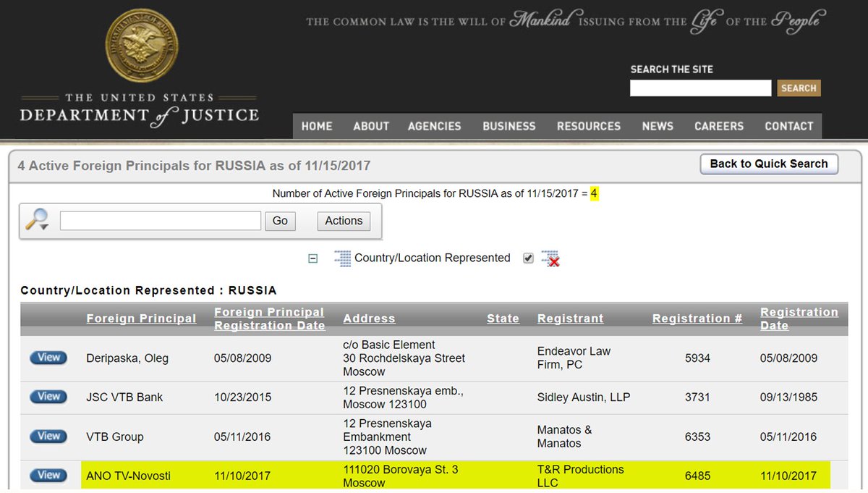Click the 4 Active Foreign Principals heading
Image resolution: width=868 pixels, height=493 pixels.
point(194,165)
